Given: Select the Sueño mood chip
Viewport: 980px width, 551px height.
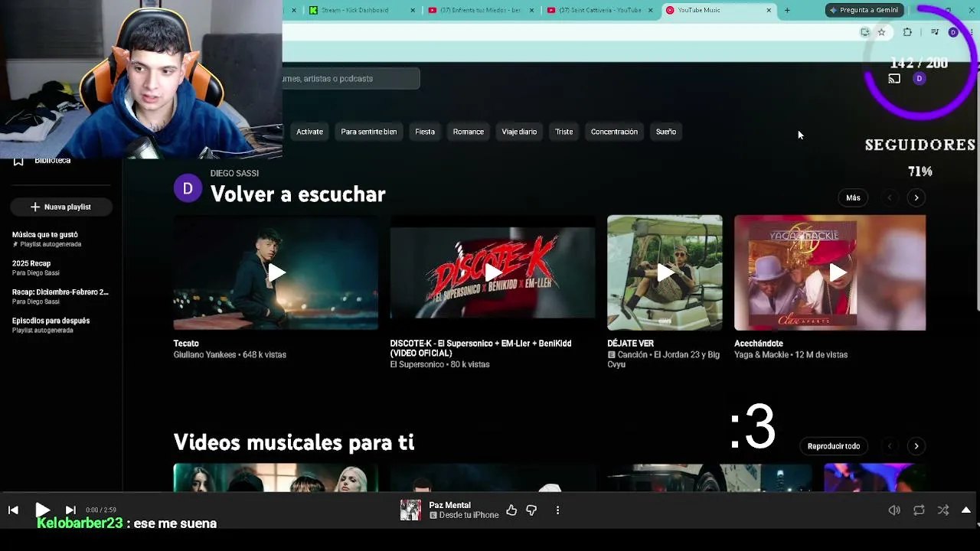Looking at the screenshot, I should pyautogui.click(x=666, y=132).
